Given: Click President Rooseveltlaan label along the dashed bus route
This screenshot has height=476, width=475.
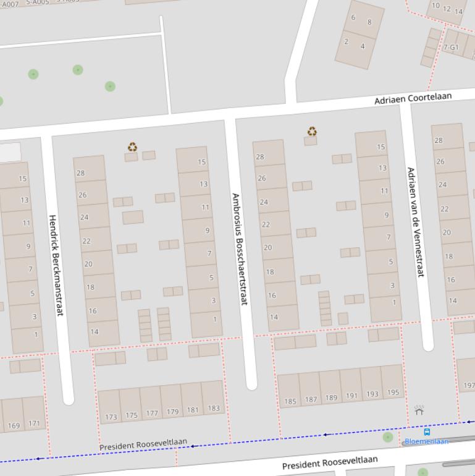Looking at the screenshot, I should [x=143, y=444].
